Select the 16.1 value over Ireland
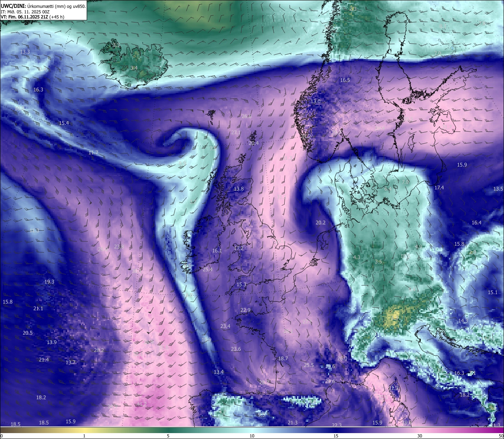This screenshot has height=439, width=504. tap(217, 251)
